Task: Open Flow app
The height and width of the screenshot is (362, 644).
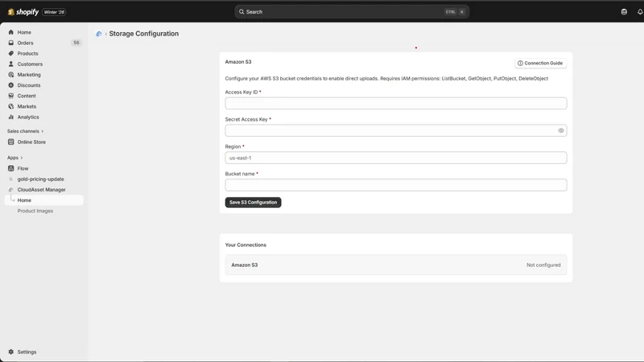Action: pos(23,168)
